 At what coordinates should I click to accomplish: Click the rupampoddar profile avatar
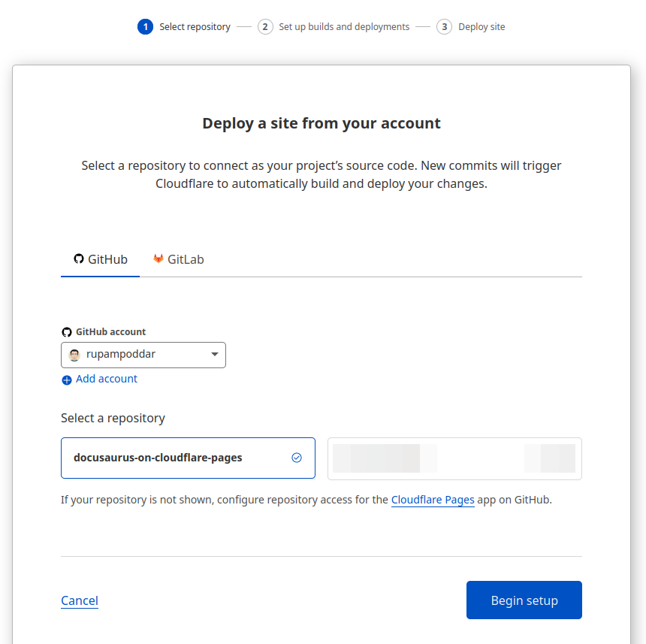click(x=74, y=355)
